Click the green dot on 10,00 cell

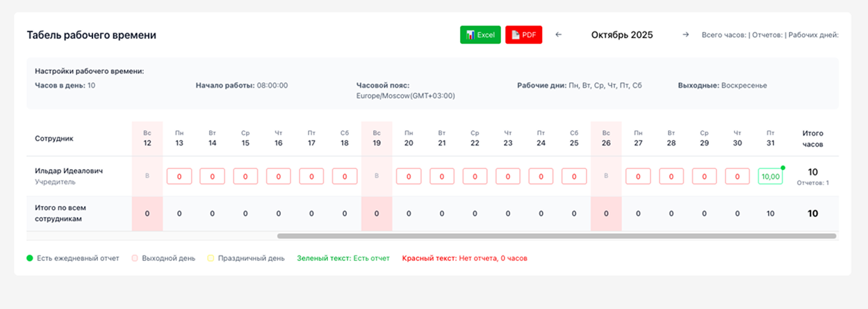(783, 168)
